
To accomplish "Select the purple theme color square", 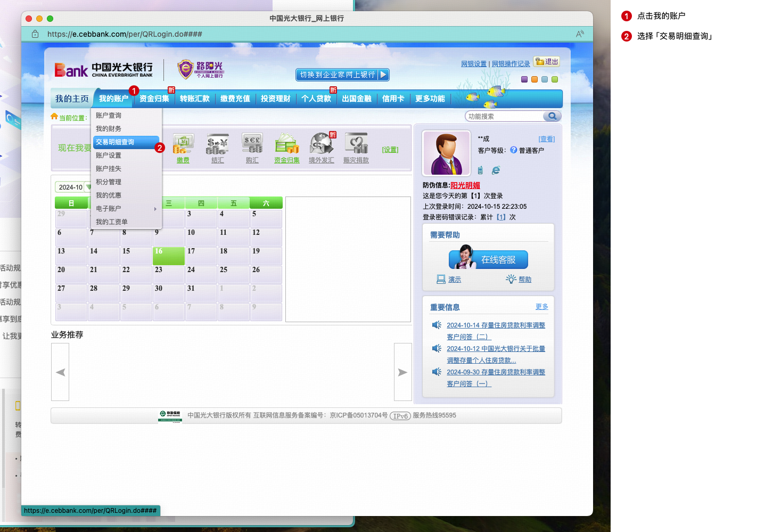I will click(524, 79).
